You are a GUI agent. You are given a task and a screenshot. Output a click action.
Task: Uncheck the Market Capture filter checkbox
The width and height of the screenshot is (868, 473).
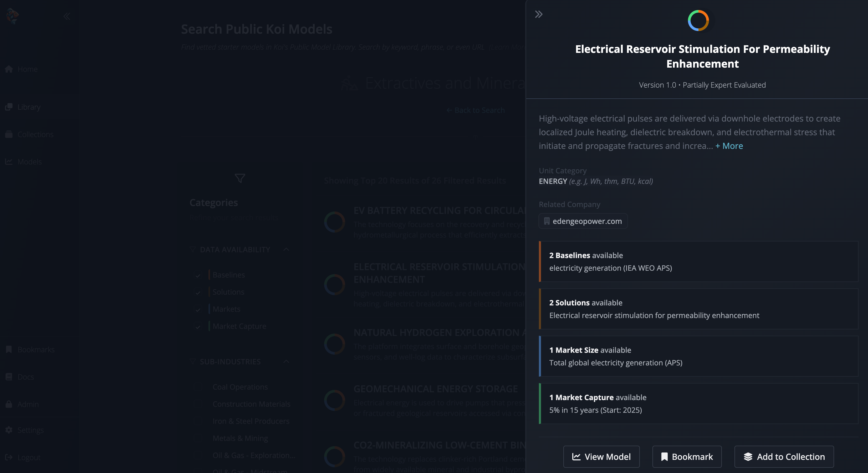pyautogui.click(x=198, y=326)
